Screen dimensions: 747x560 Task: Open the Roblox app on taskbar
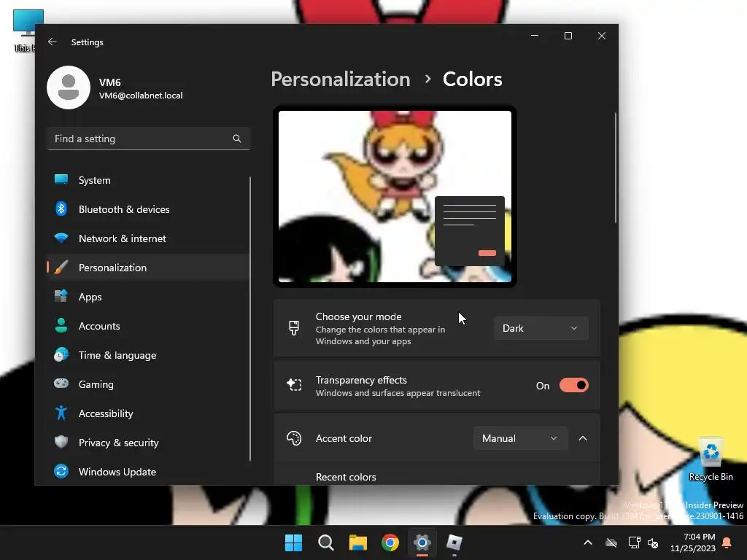[454, 542]
